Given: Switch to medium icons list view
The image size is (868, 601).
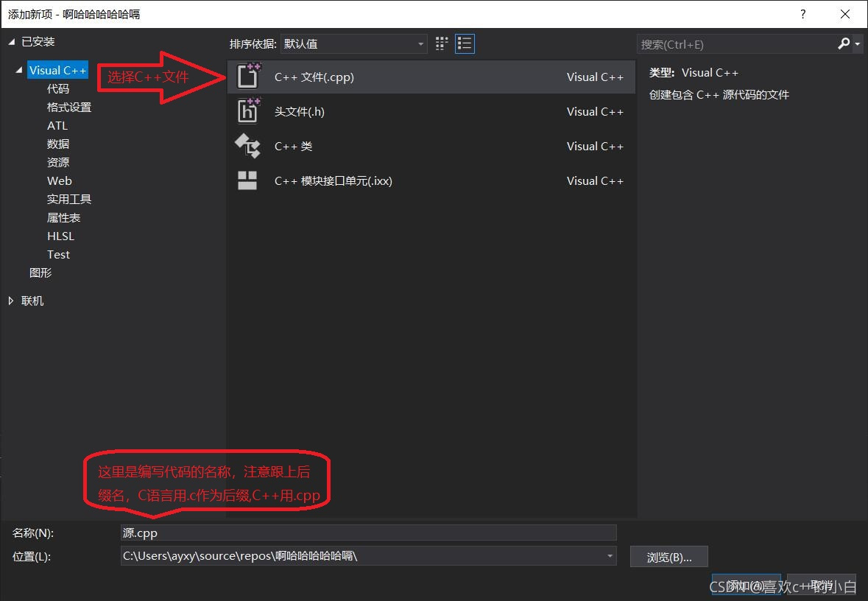Looking at the screenshot, I should coord(465,43).
